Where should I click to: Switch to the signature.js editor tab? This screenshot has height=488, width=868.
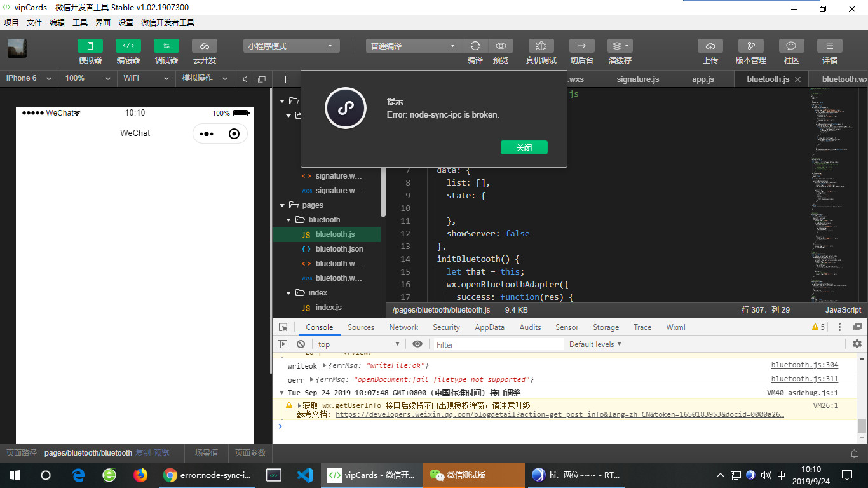tap(638, 79)
